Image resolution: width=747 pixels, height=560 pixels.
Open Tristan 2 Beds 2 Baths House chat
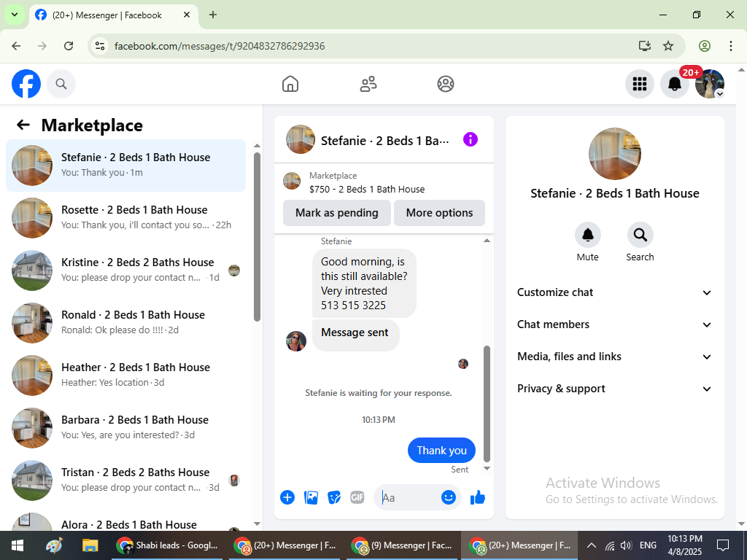pyautogui.click(x=125, y=480)
